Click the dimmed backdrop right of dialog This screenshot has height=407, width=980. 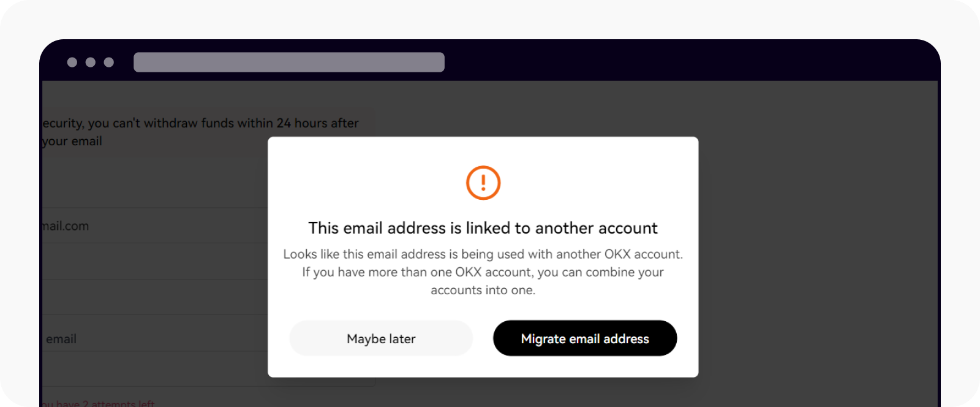815,245
